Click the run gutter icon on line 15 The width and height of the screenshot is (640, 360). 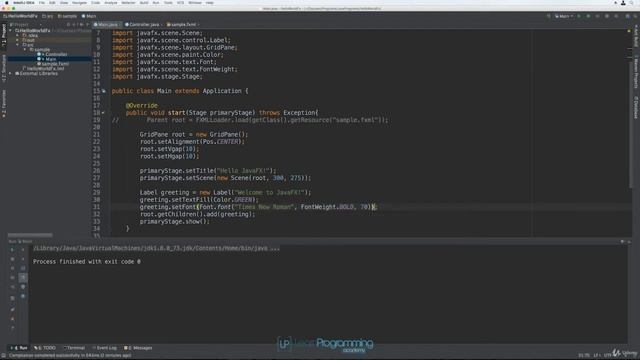coord(104,91)
